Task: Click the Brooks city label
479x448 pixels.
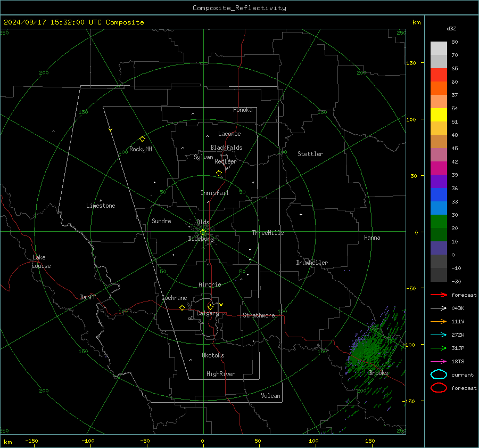Action: (378, 373)
